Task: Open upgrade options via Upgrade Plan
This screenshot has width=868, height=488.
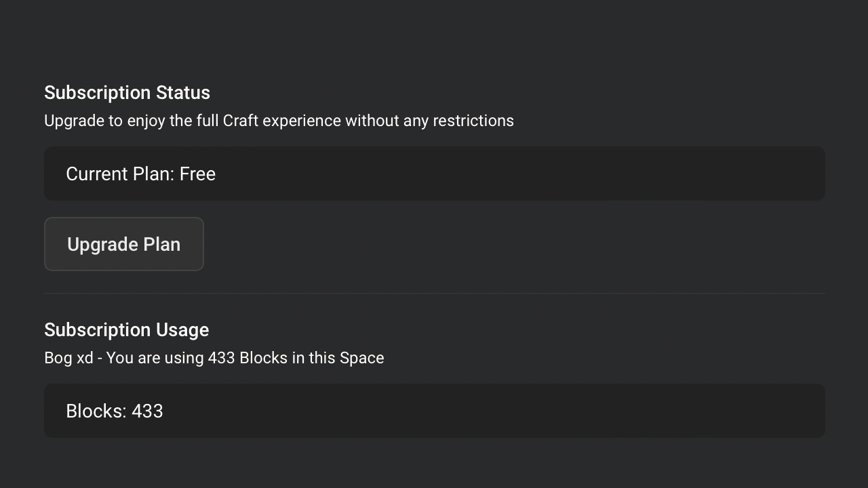Action: (x=123, y=244)
